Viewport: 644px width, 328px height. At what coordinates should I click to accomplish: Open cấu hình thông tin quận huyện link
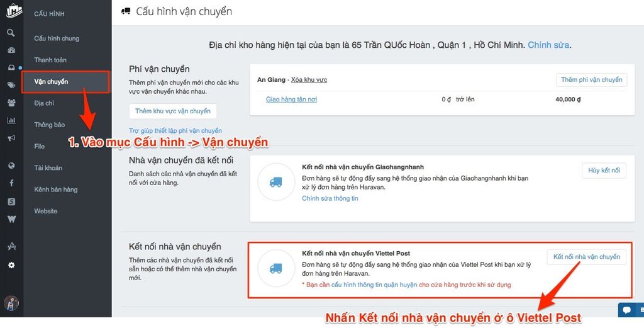[x=374, y=285]
